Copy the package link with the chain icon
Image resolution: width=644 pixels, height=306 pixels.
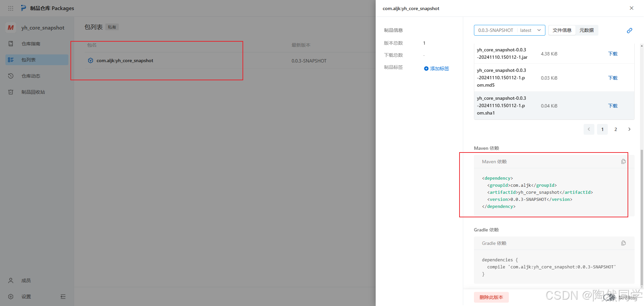(630, 31)
